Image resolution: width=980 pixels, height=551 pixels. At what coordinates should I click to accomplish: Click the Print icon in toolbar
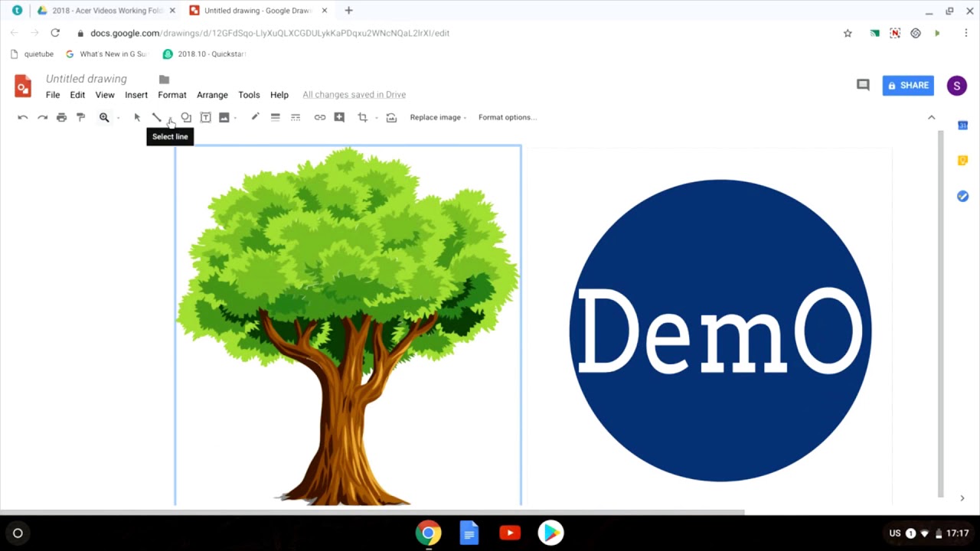click(x=62, y=117)
